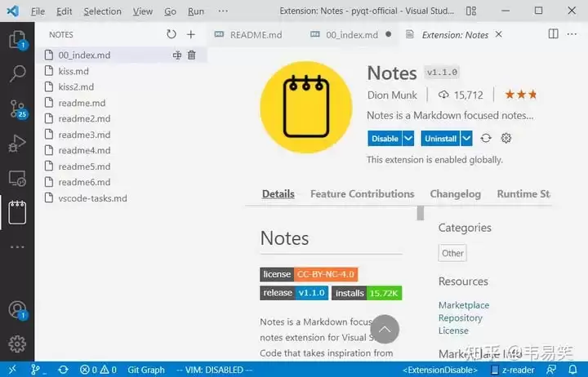Open the Manage gear in activity bar
588x377 pixels.
17,344
